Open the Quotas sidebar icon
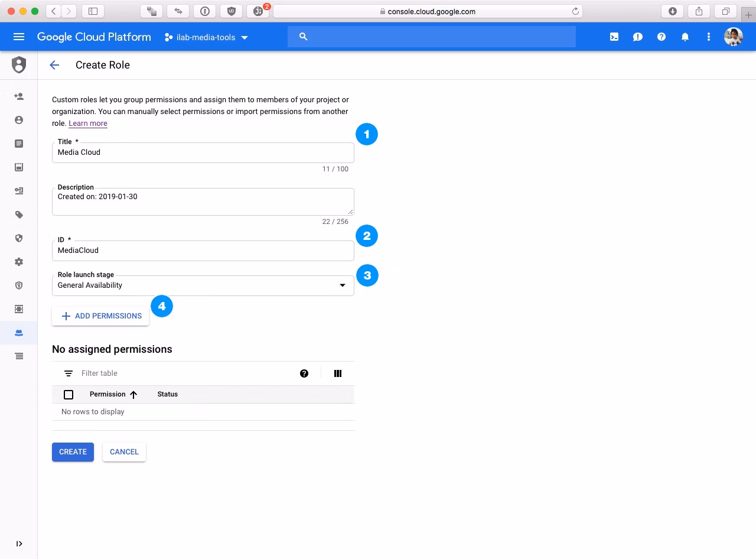This screenshot has width=756, height=559. [x=19, y=167]
